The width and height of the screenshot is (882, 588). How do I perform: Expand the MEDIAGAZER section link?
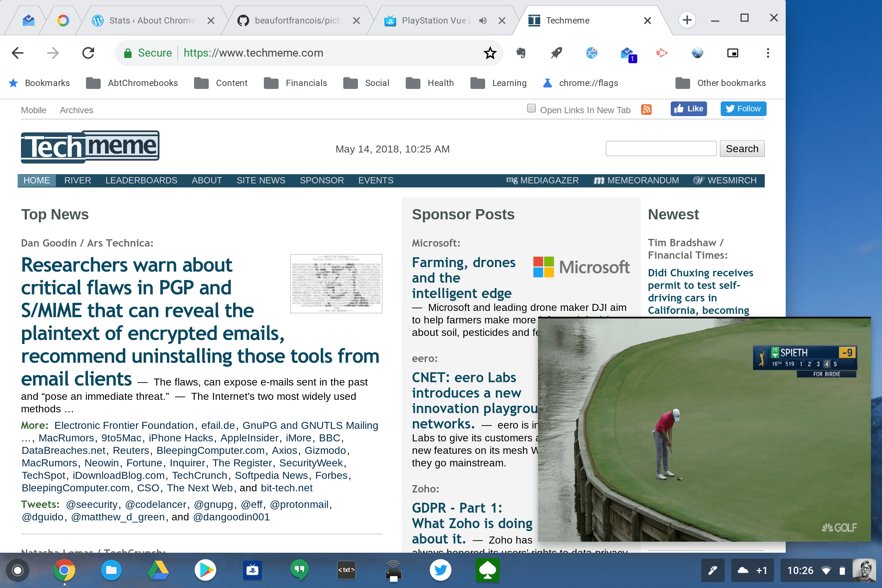click(x=541, y=180)
